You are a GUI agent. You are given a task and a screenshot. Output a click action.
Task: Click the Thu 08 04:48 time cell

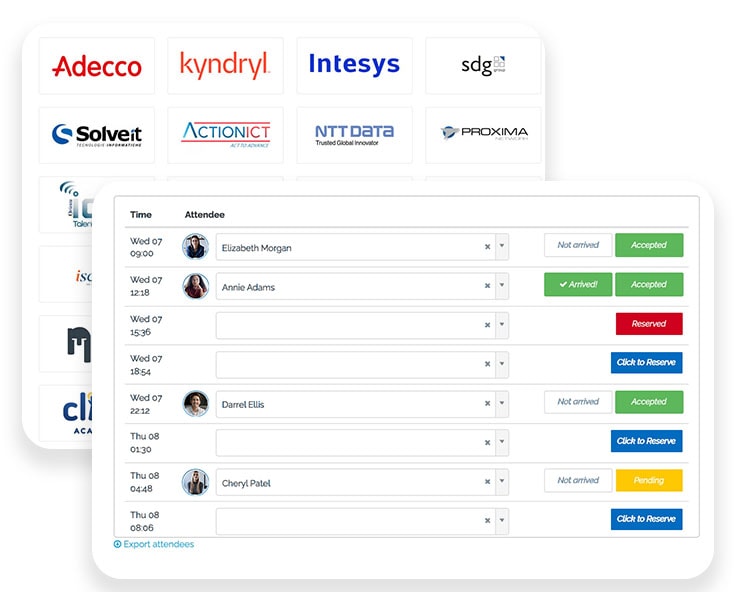(144, 482)
